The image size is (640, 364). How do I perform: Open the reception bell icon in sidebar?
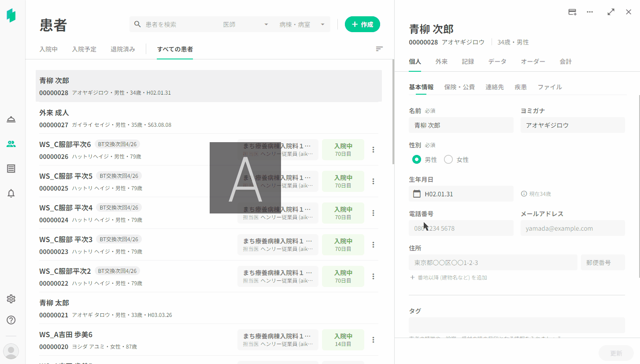pyautogui.click(x=11, y=120)
